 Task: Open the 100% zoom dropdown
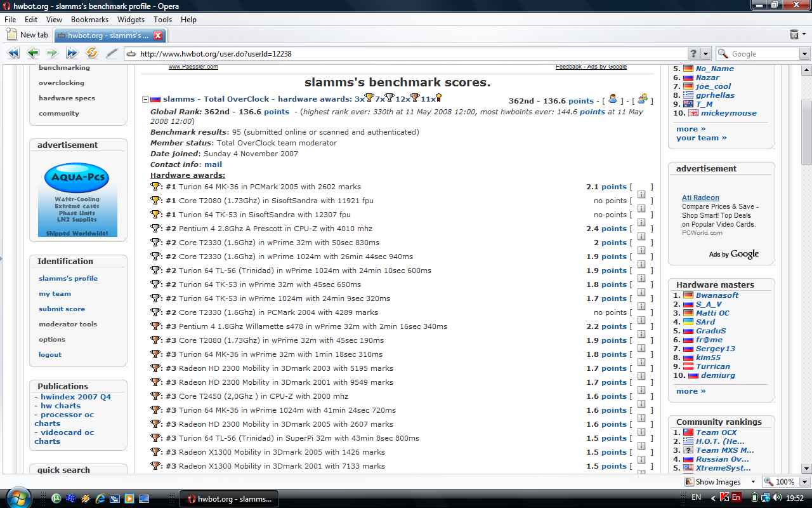click(x=804, y=482)
